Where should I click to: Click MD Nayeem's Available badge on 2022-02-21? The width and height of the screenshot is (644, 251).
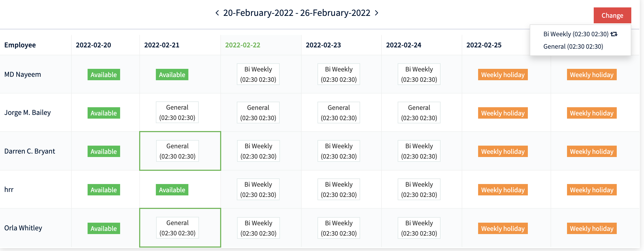(x=172, y=75)
